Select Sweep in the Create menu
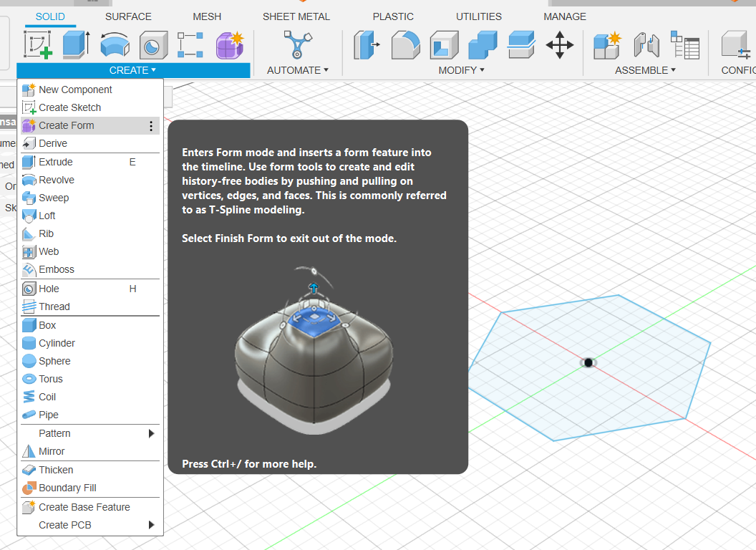Image resolution: width=756 pixels, height=550 pixels. (x=90, y=198)
